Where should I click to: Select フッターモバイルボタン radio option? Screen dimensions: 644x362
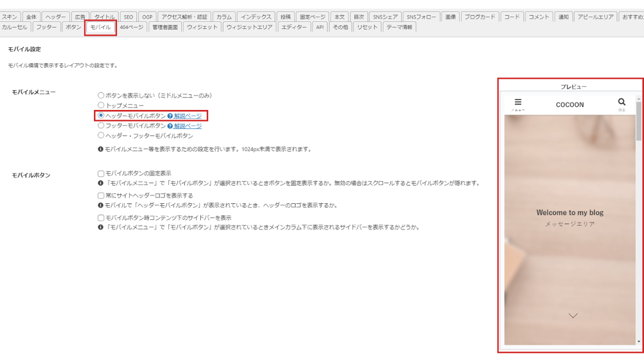(101, 126)
